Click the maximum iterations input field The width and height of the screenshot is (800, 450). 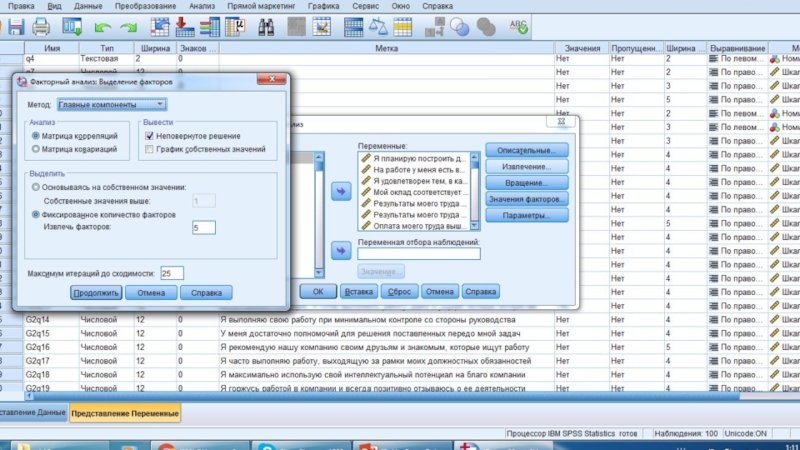tap(172, 273)
